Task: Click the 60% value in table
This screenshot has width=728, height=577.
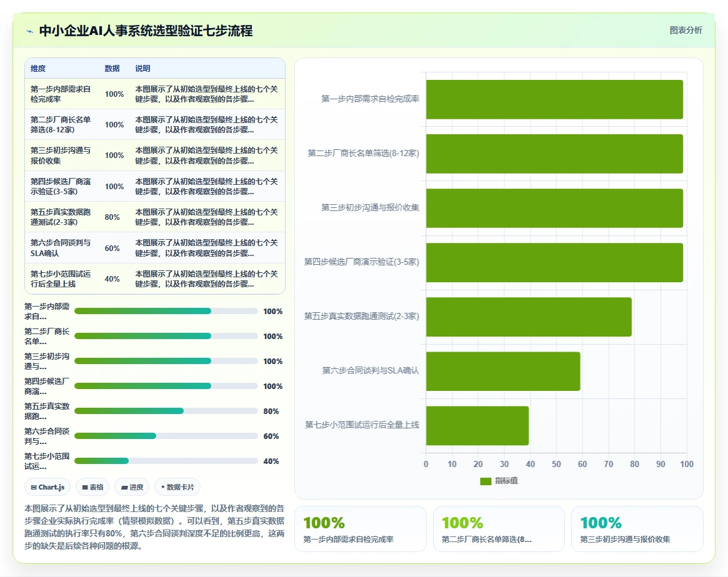Action: tap(112, 248)
